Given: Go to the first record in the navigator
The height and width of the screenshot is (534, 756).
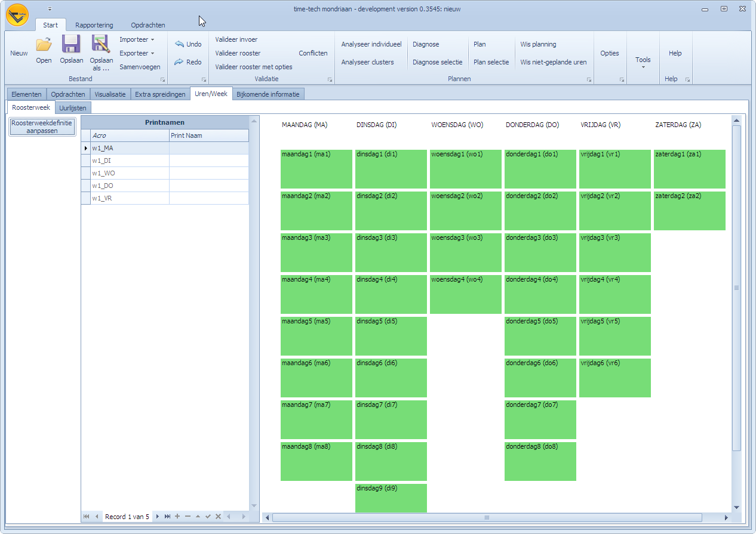Looking at the screenshot, I should [x=87, y=517].
